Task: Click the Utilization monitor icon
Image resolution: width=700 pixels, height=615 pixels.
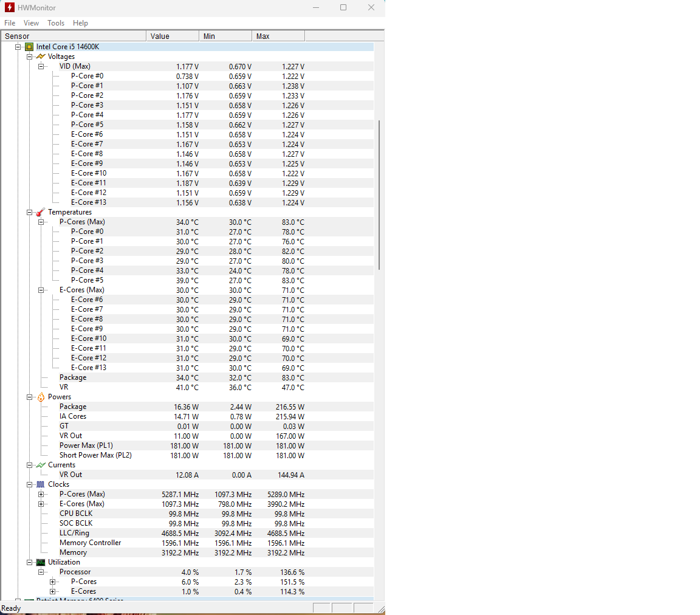Action: click(x=41, y=562)
